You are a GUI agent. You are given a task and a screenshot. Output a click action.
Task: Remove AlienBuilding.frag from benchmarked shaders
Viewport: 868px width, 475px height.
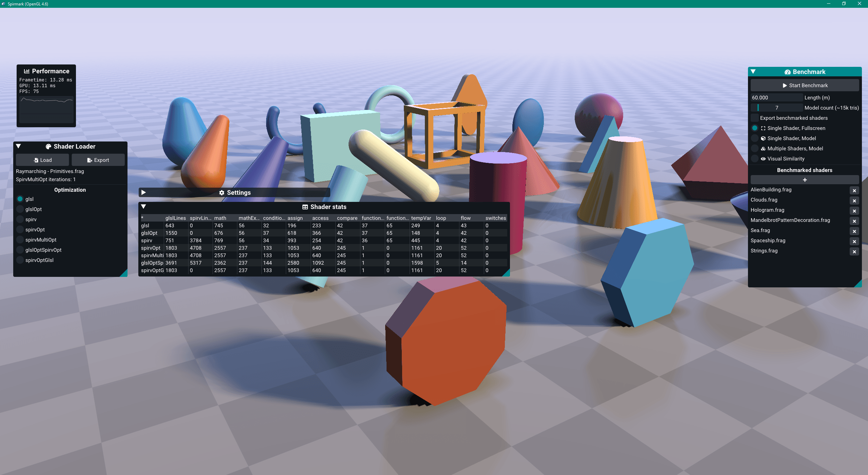click(854, 191)
